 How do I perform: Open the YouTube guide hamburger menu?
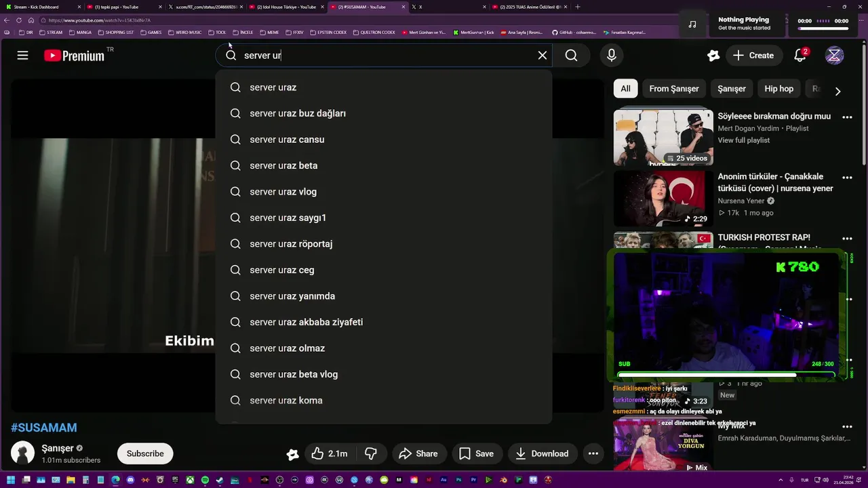[x=22, y=56]
